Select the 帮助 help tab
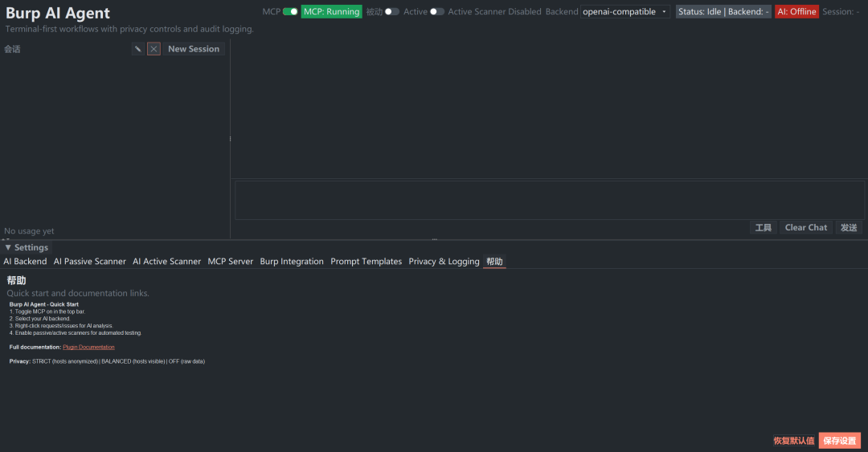The width and height of the screenshot is (868, 452). click(x=494, y=261)
